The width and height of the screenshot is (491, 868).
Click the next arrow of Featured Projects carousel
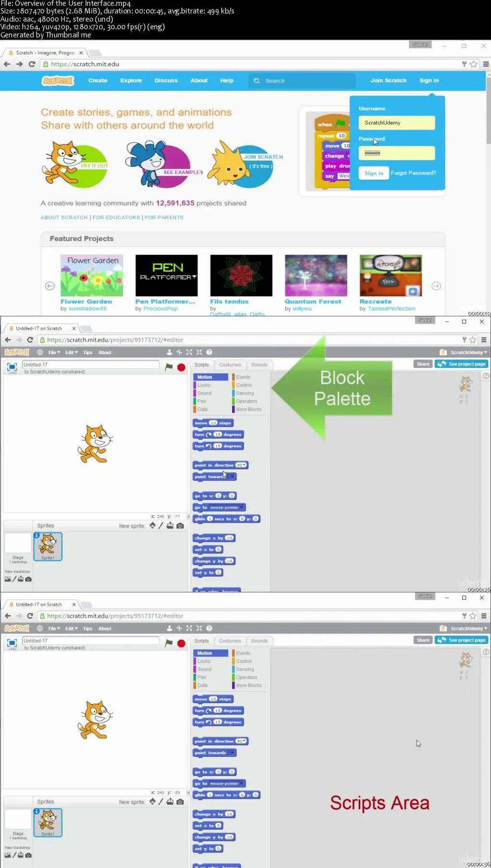tap(436, 286)
